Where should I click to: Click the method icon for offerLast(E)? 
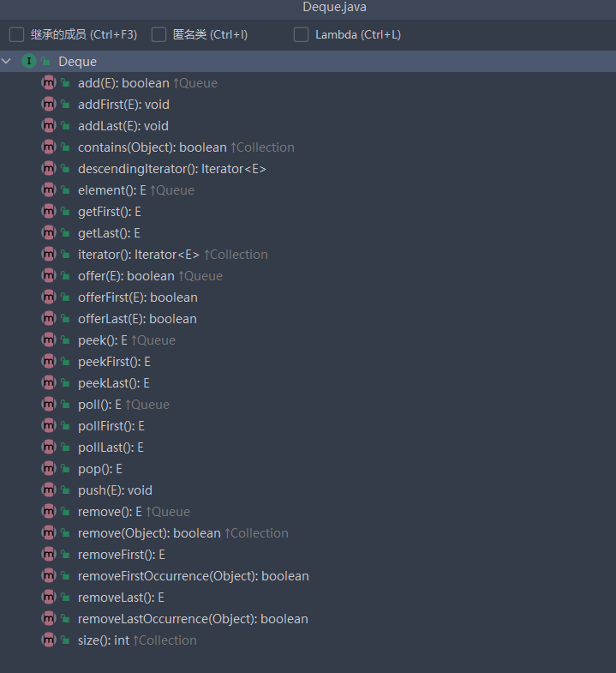click(x=49, y=319)
